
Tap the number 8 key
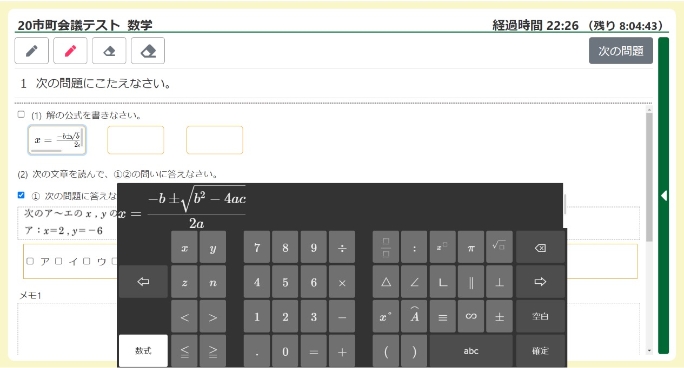point(285,248)
